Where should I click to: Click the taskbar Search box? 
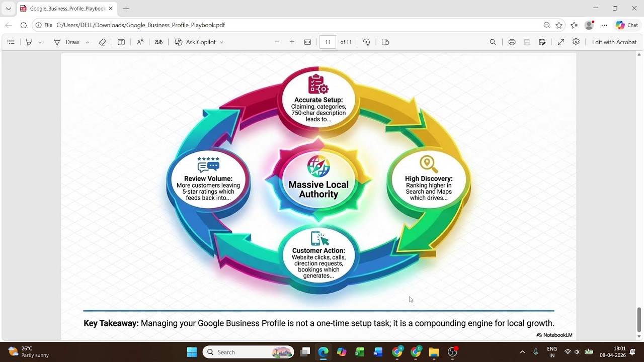coord(249,352)
